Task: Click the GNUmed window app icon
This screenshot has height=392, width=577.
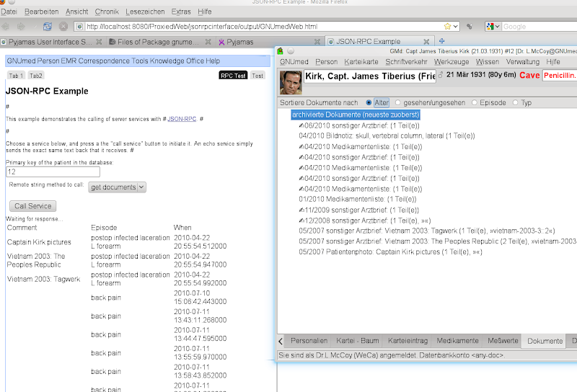Action: 281,51
